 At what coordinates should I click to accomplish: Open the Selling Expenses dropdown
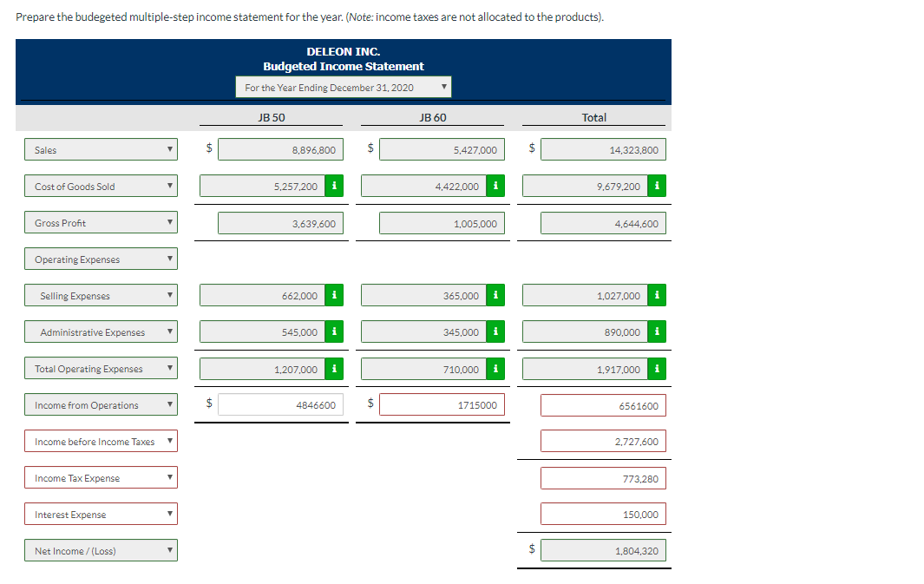click(x=101, y=295)
